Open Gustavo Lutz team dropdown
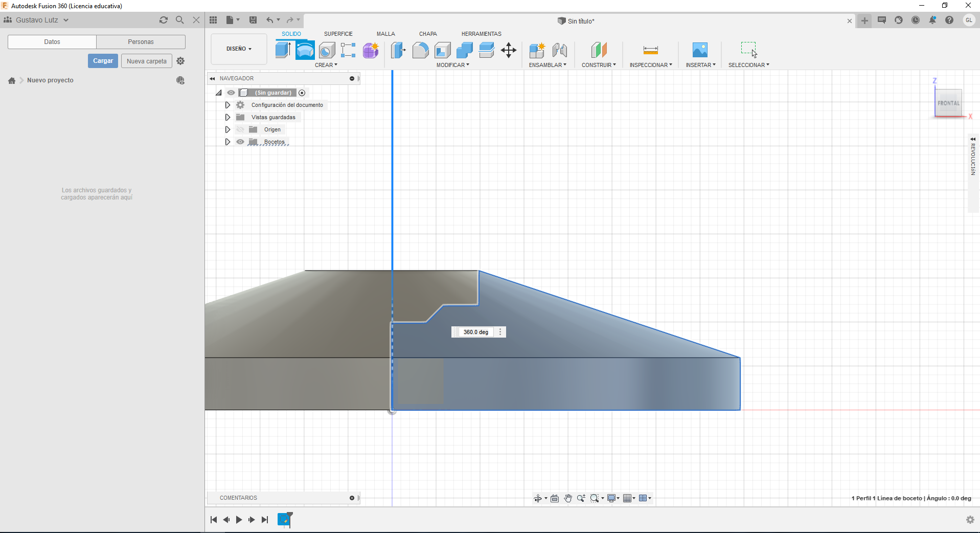The height and width of the screenshot is (533, 980). coord(36,20)
